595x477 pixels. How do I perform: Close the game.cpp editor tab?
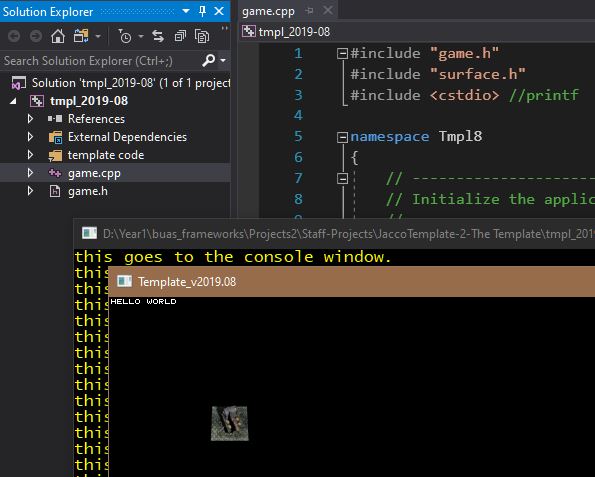pos(328,11)
